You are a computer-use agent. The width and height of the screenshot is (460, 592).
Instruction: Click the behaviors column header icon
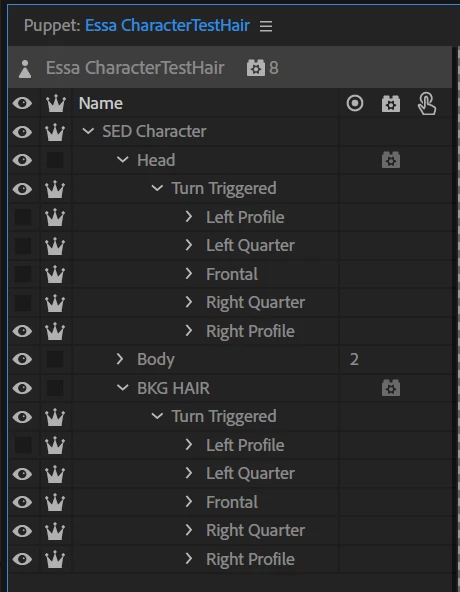coord(391,104)
